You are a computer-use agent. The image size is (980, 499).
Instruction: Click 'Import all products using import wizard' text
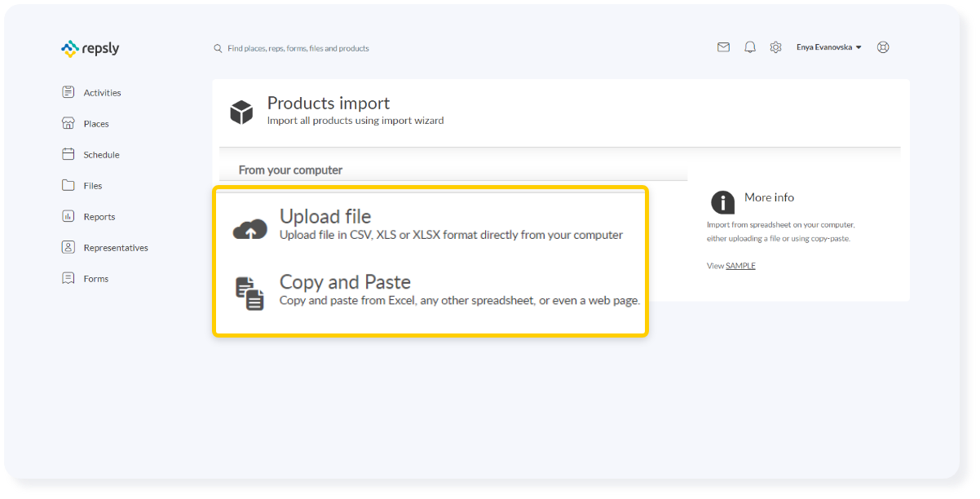coord(355,121)
